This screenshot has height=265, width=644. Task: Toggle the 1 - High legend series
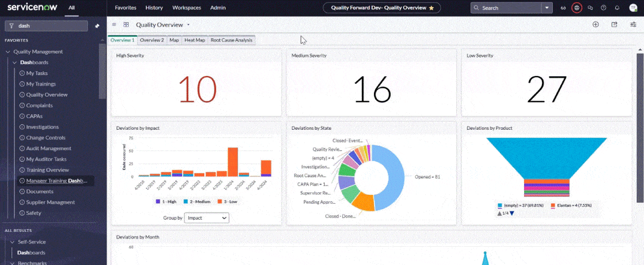(x=166, y=202)
